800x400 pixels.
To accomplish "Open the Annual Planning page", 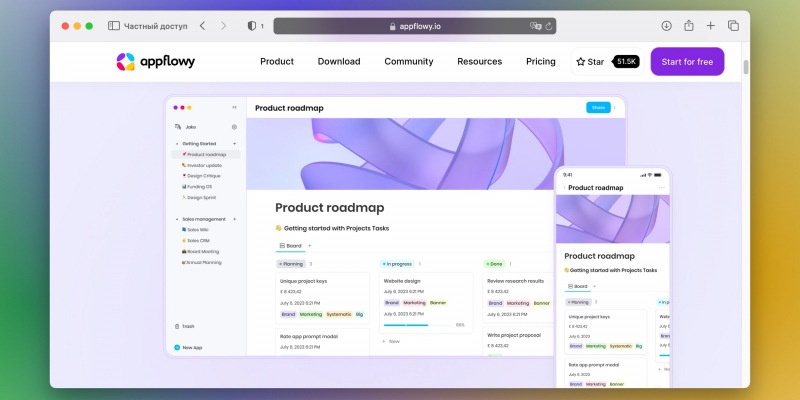I will click(x=202, y=262).
